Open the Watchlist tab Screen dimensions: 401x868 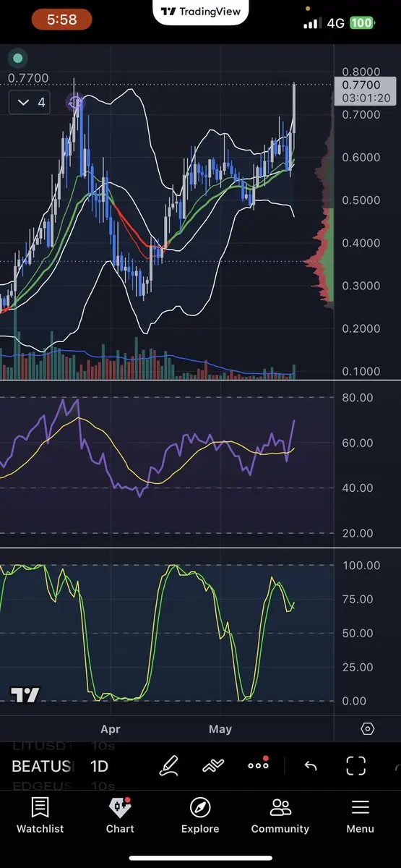(x=40, y=815)
